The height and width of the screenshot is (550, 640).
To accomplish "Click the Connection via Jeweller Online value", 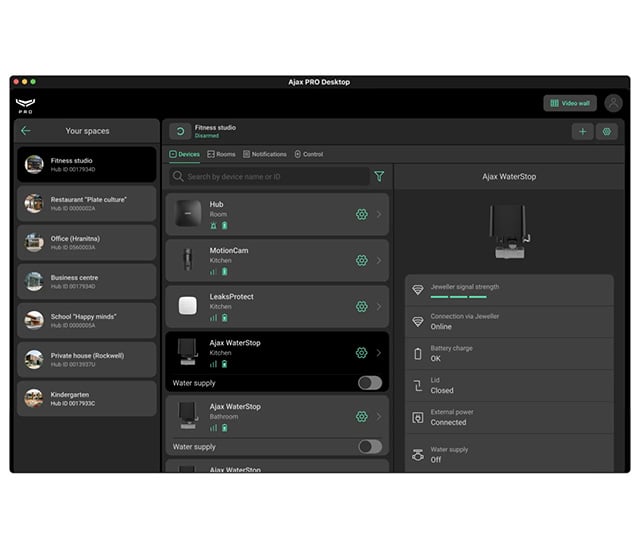I will pyautogui.click(x=441, y=326).
